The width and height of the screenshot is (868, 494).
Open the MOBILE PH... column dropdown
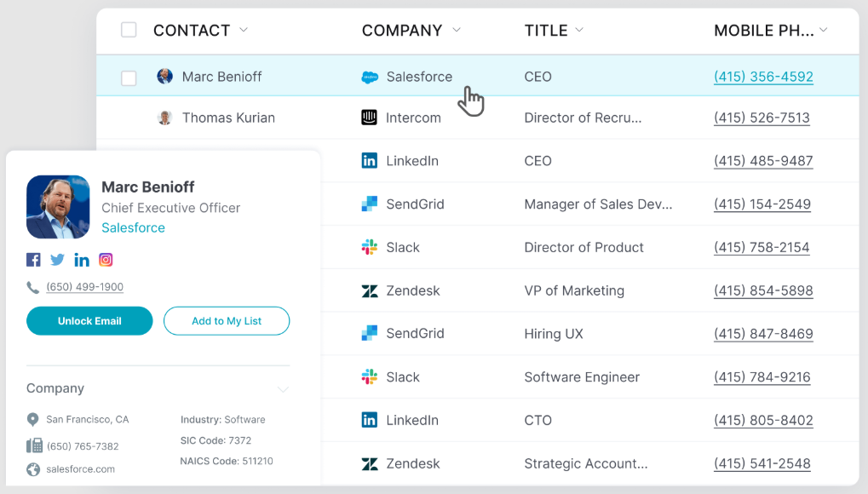pyautogui.click(x=823, y=30)
